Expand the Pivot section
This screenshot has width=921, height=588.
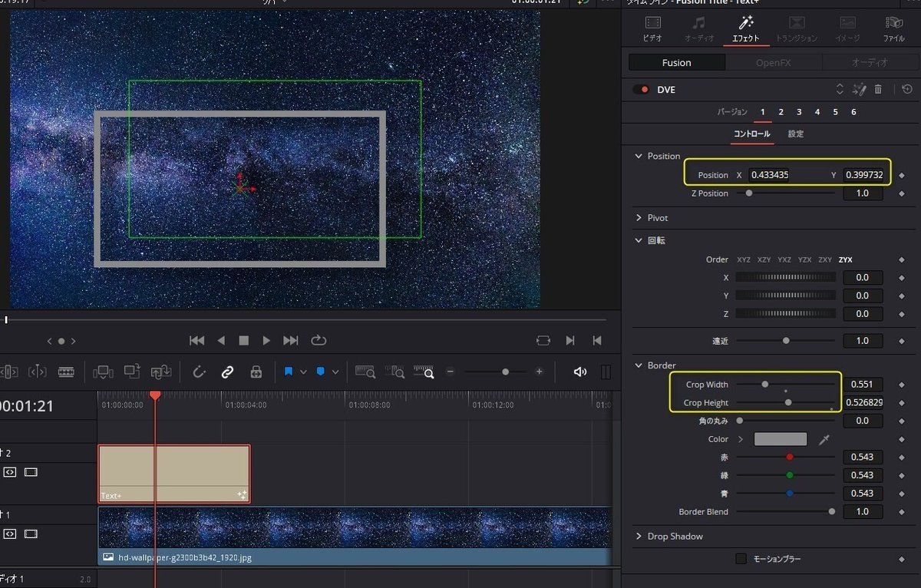click(x=639, y=218)
